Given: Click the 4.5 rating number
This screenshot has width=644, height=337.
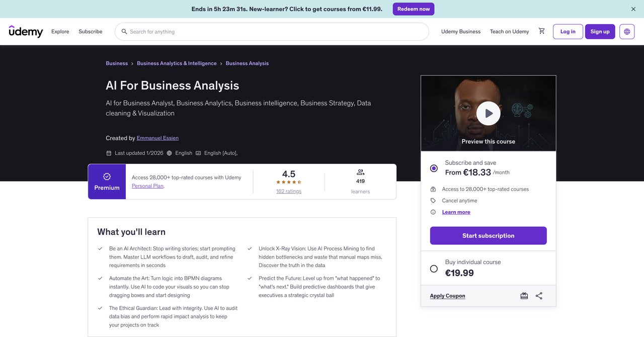Looking at the screenshot, I should 289,174.
